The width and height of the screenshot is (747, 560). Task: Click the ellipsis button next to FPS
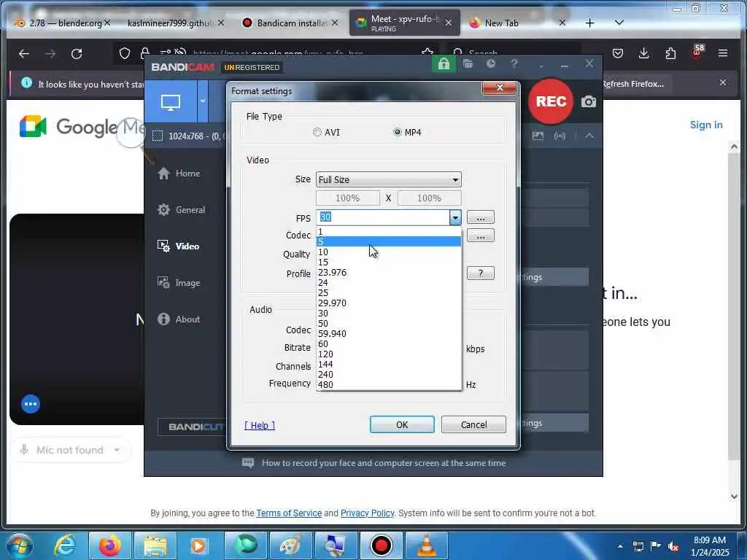point(480,217)
